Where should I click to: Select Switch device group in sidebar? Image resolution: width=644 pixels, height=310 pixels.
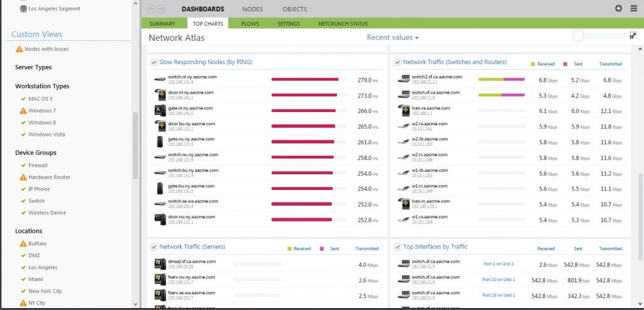click(x=36, y=201)
